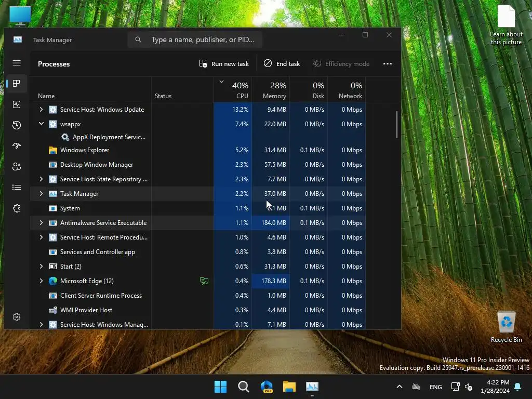Click ENG language indicator in taskbar
The image size is (532, 399).
pyautogui.click(x=436, y=387)
